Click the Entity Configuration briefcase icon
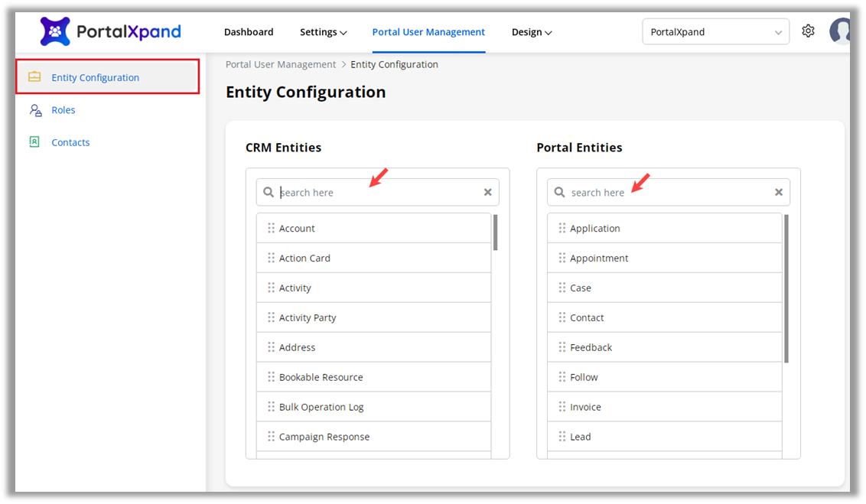 [34, 77]
